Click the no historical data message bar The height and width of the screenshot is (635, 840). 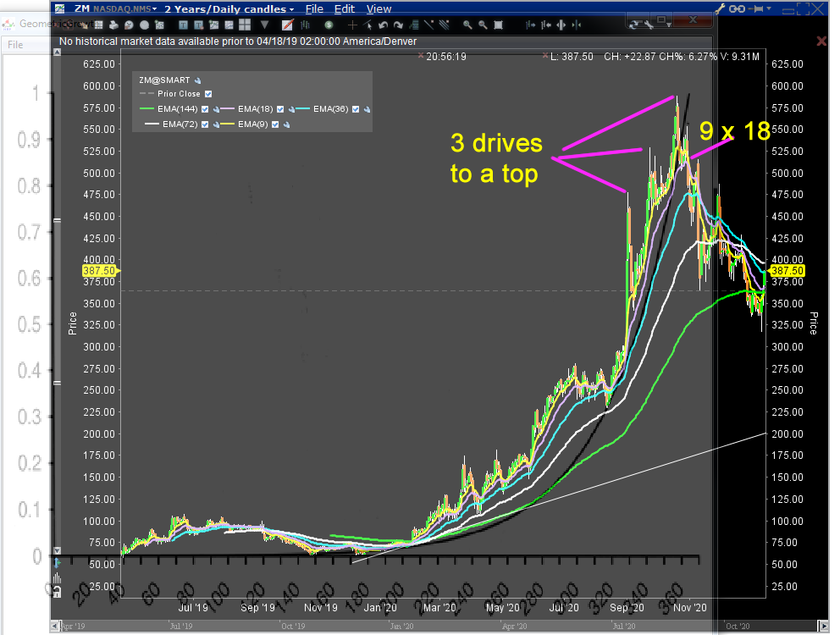click(238, 41)
